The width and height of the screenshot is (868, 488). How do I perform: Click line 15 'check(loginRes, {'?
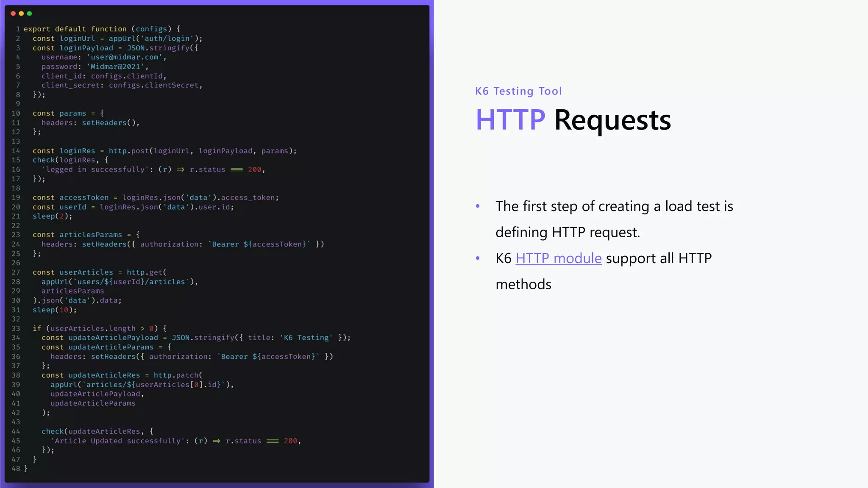point(70,160)
